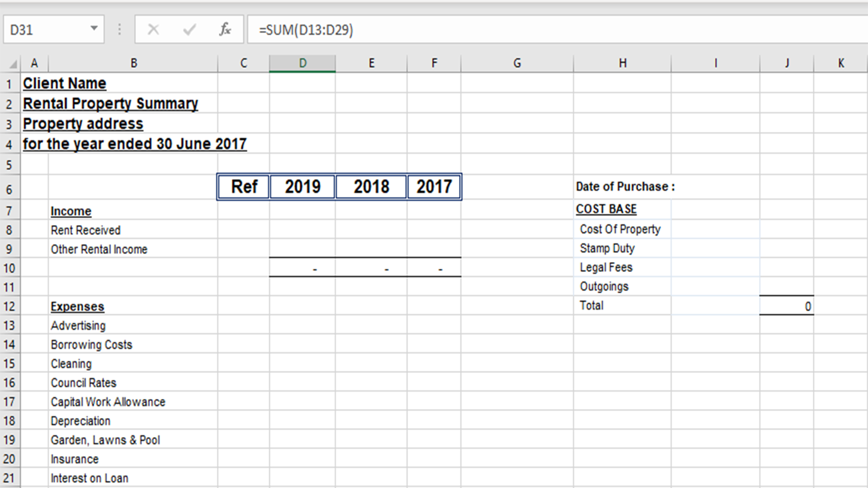Viewport: 868px width, 488px height.
Task: Select column G header
Action: tap(517, 63)
